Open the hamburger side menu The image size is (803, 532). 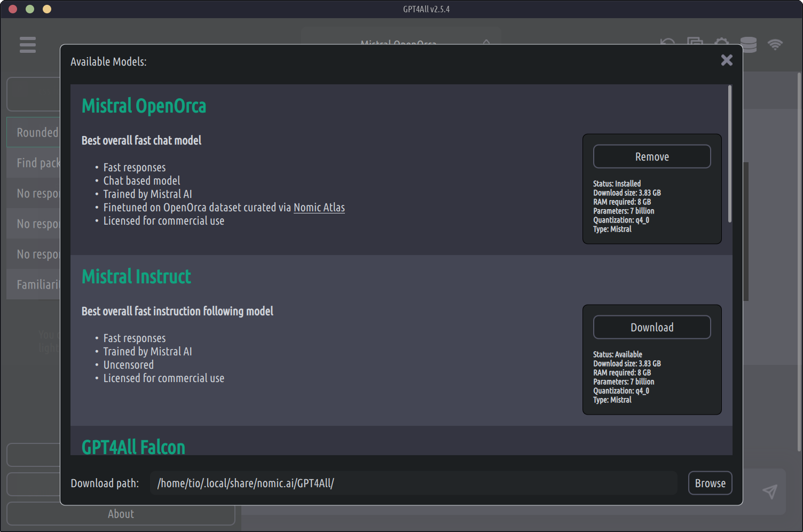28,45
